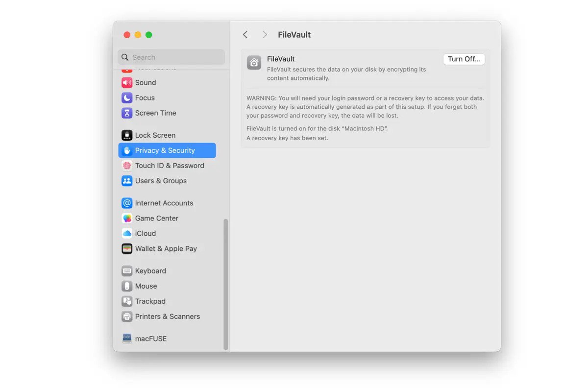
Task: Click the Mouse icon in sidebar
Action: [127, 286]
